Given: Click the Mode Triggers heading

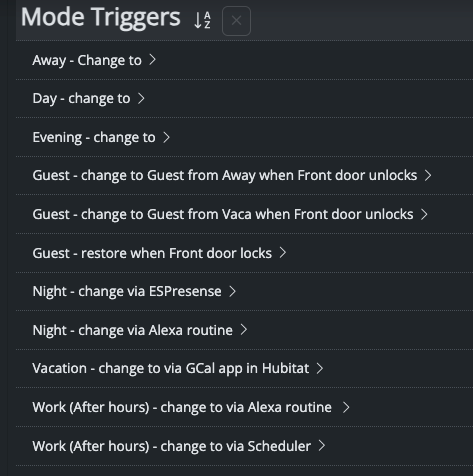Looking at the screenshot, I should (x=101, y=18).
